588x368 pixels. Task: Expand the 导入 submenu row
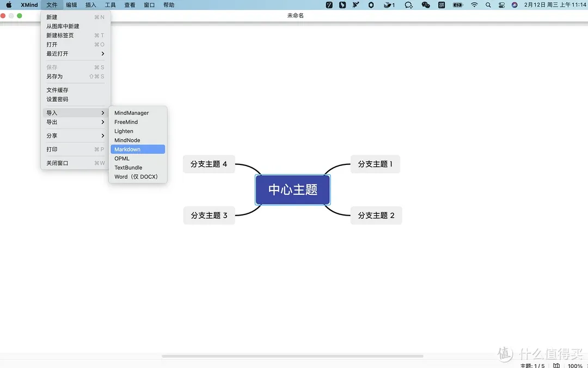coord(75,113)
